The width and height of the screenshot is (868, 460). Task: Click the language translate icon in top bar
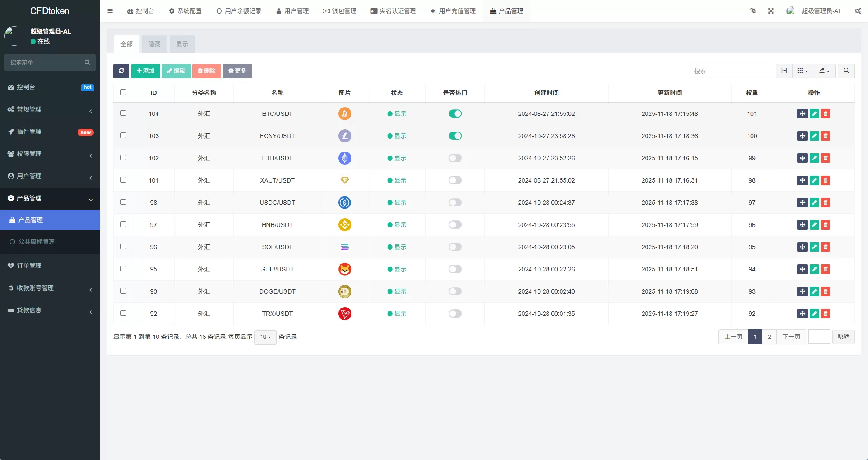click(753, 10)
